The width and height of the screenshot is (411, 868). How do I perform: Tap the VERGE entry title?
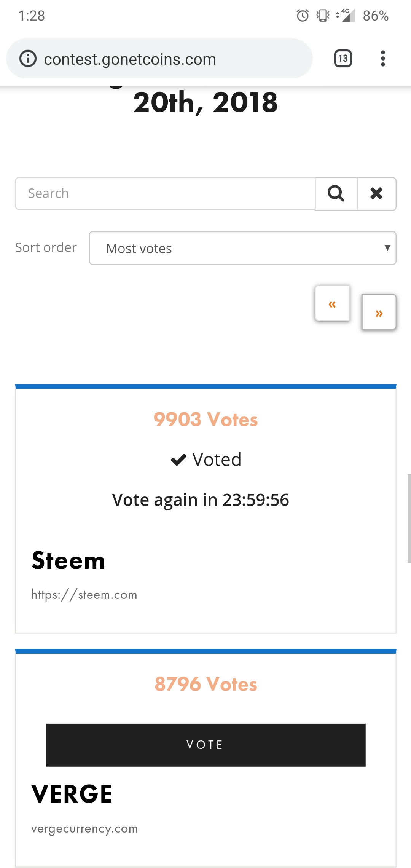tap(72, 794)
